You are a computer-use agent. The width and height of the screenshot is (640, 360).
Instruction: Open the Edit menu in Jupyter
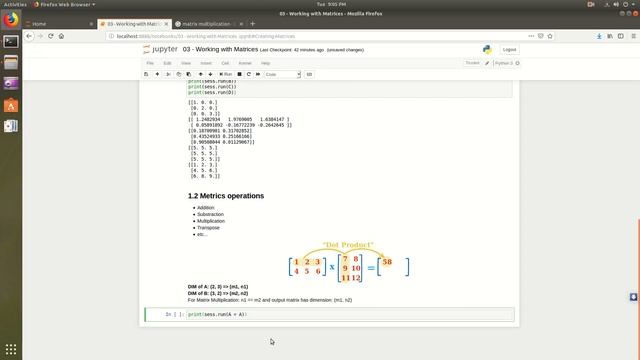click(167, 63)
